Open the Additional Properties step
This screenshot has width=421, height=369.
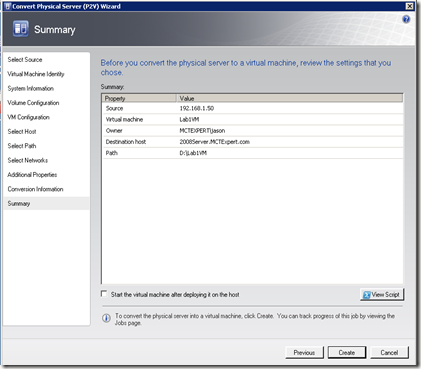tap(32, 175)
